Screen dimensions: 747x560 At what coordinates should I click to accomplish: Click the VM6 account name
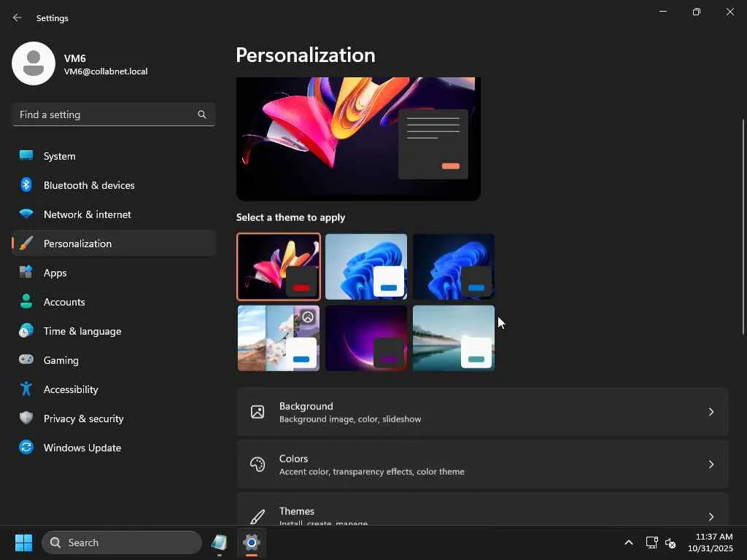(75, 58)
